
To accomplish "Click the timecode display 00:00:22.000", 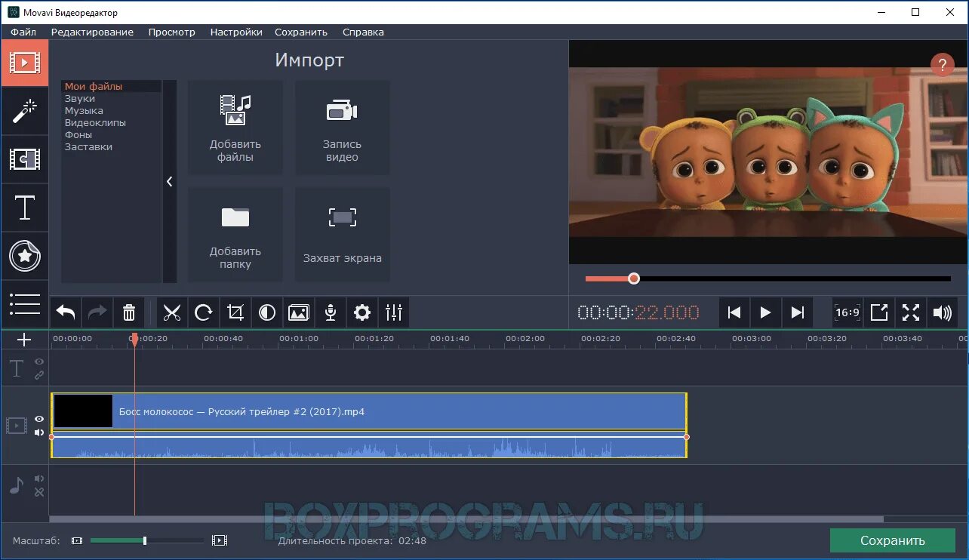I will pyautogui.click(x=638, y=312).
